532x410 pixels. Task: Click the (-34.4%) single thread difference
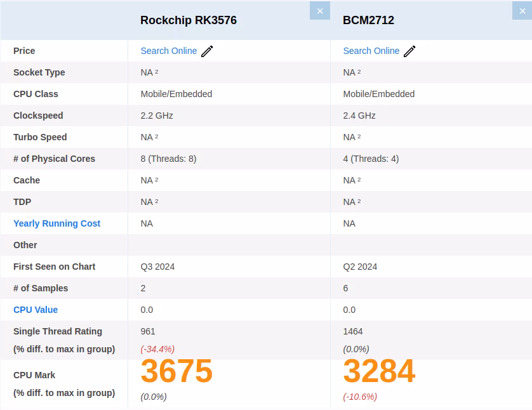(157, 349)
